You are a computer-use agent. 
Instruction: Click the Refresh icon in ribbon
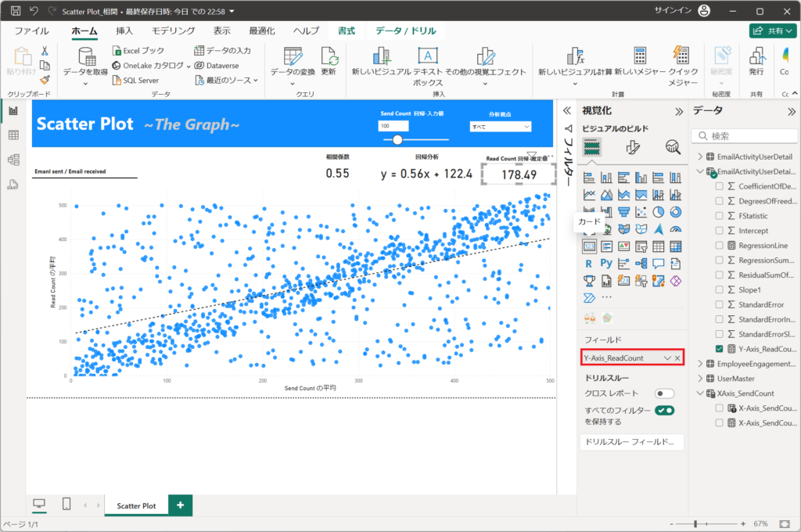[x=329, y=56]
